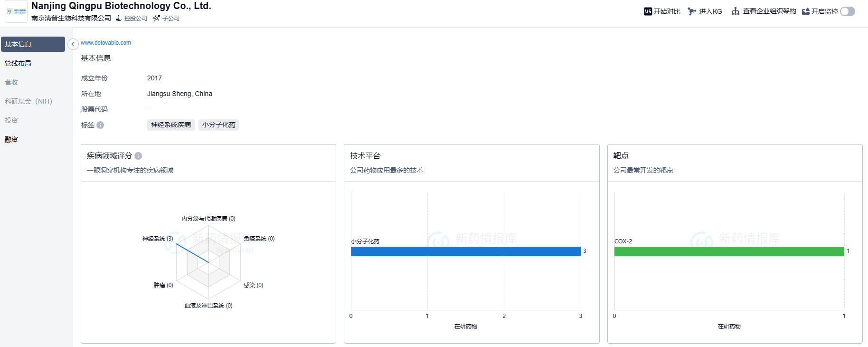This screenshot has width=868, height=347.
Task: Collapse the sidebar with chevron button
Action: (x=73, y=44)
